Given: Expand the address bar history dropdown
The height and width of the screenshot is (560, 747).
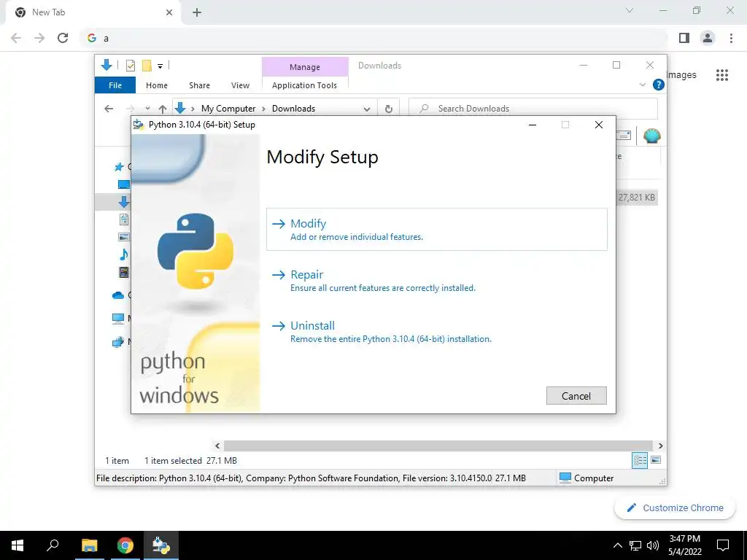Looking at the screenshot, I should tap(366, 109).
